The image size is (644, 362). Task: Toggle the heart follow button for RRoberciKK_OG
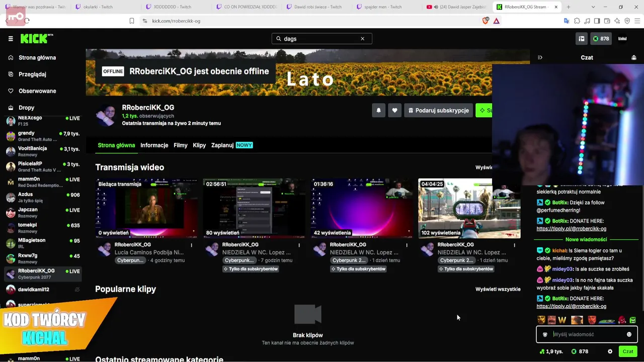tap(395, 111)
